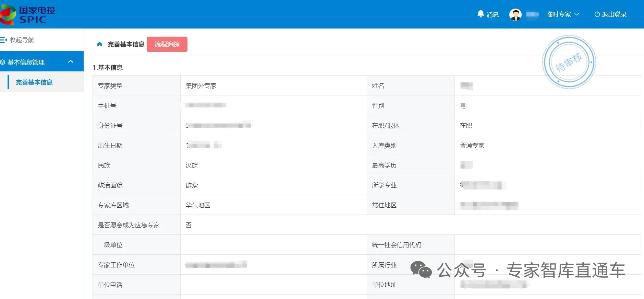This screenshot has height=299, width=644.
Task: Click the 汉族 value cell
Action: 274,165
